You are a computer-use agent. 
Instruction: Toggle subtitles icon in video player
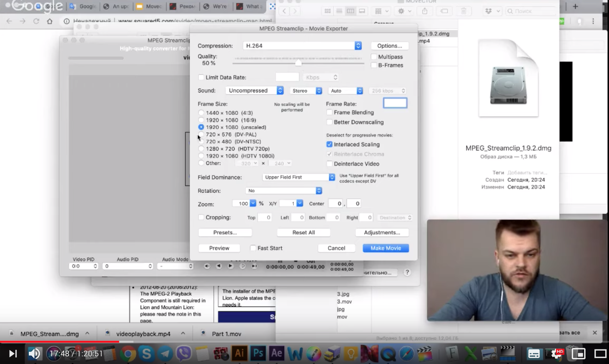[534, 353]
